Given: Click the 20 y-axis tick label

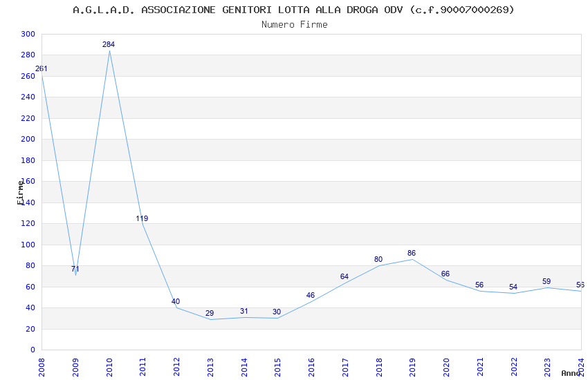Looking at the screenshot, I should (30, 329).
